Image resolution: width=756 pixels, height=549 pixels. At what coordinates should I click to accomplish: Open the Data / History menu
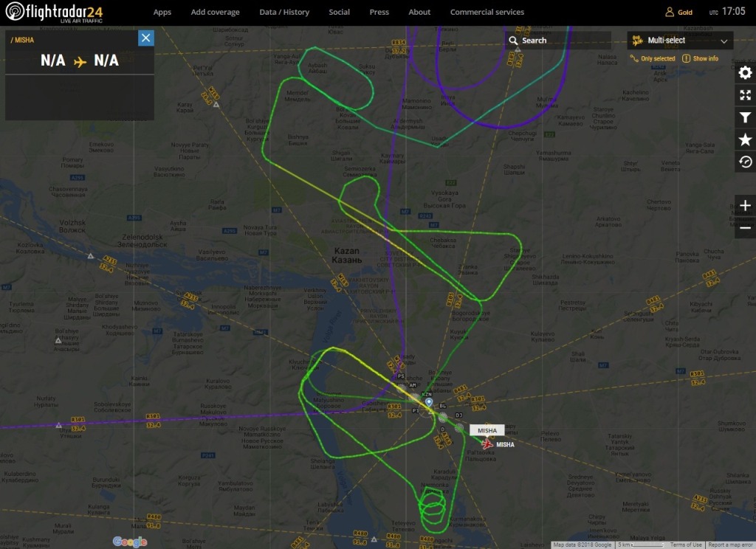point(284,12)
